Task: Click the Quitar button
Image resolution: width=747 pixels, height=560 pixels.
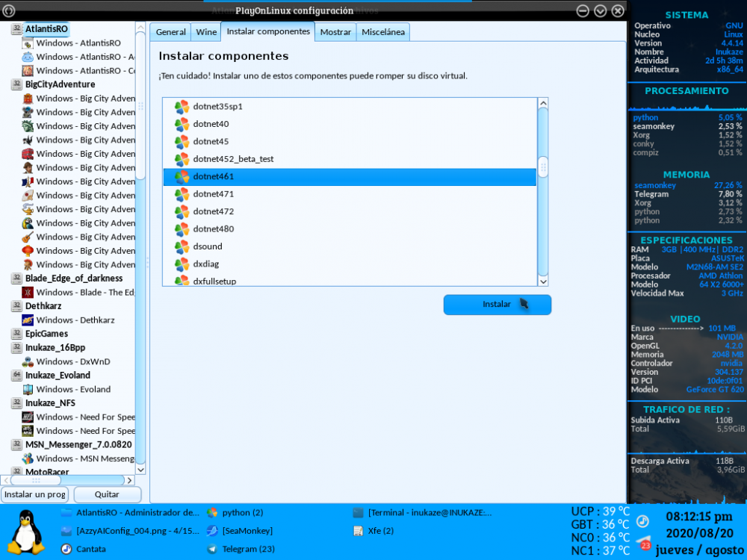Action: [107, 494]
